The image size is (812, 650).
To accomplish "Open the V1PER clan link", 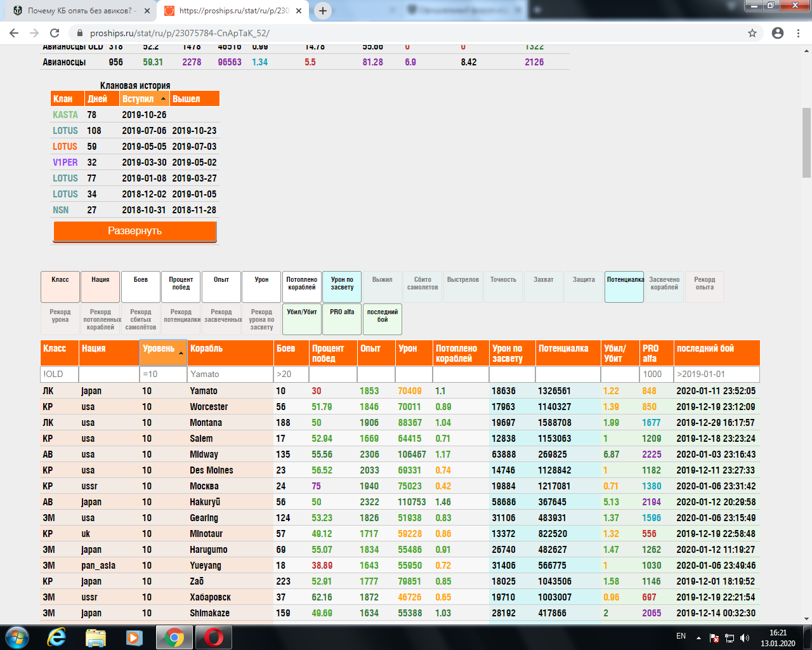I will pos(65,162).
